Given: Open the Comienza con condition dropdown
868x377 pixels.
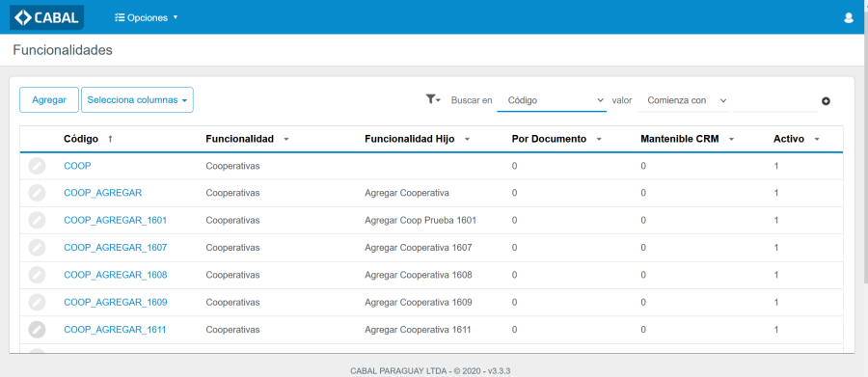Looking at the screenshot, I should tap(683, 100).
